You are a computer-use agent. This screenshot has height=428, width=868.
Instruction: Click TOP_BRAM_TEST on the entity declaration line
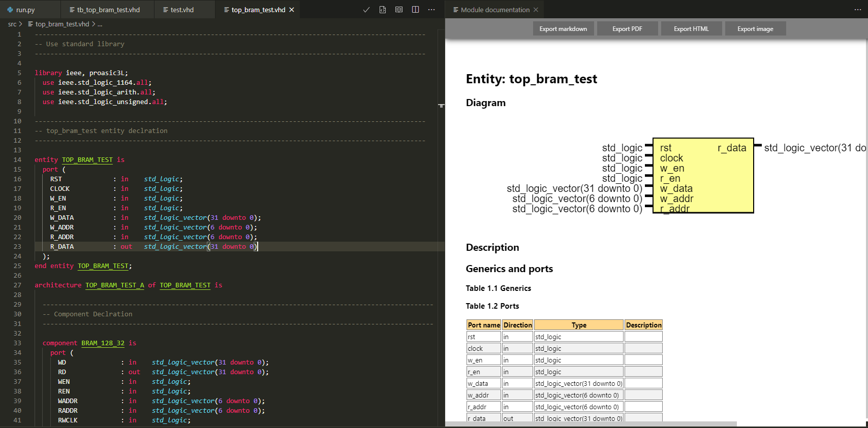[87, 160]
